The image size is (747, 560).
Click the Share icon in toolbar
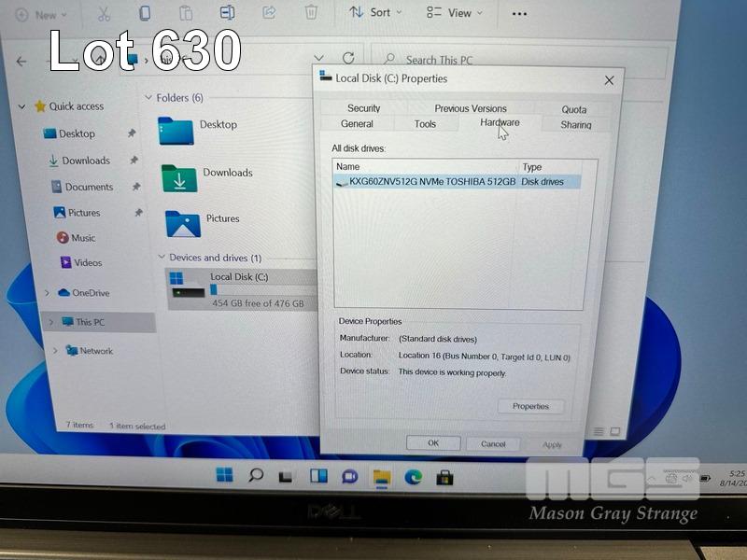click(x=269, y=13)
